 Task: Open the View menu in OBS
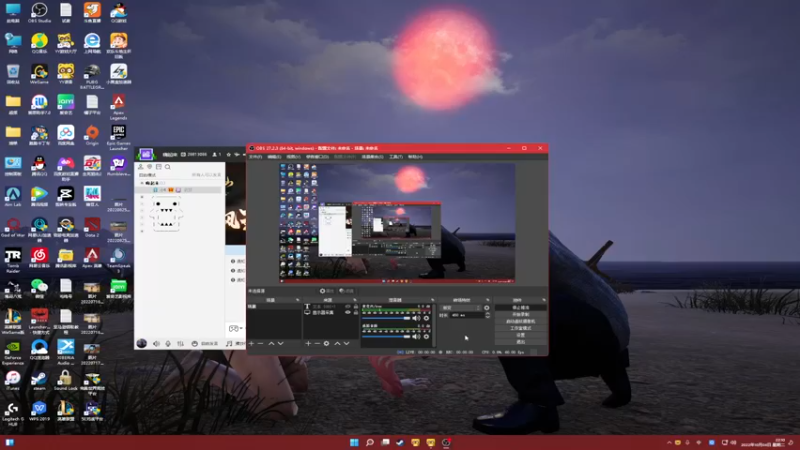pyautogui.click(x=293, y=157)
